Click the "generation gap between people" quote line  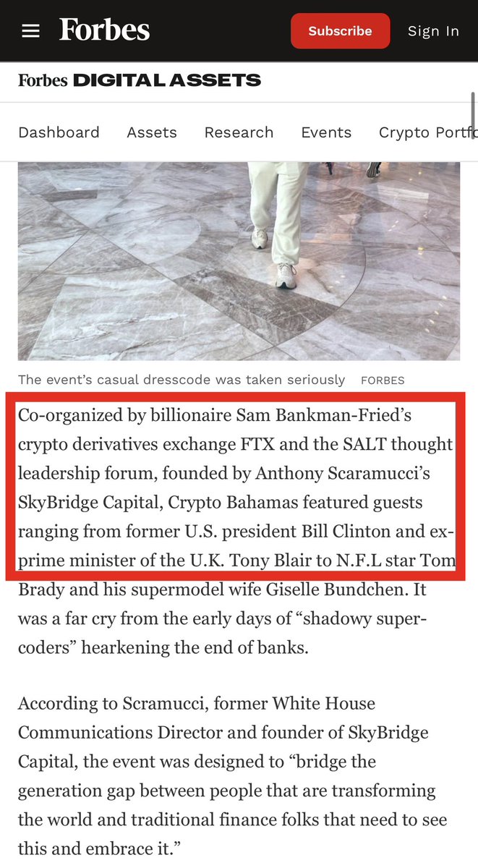coord(226,791)
